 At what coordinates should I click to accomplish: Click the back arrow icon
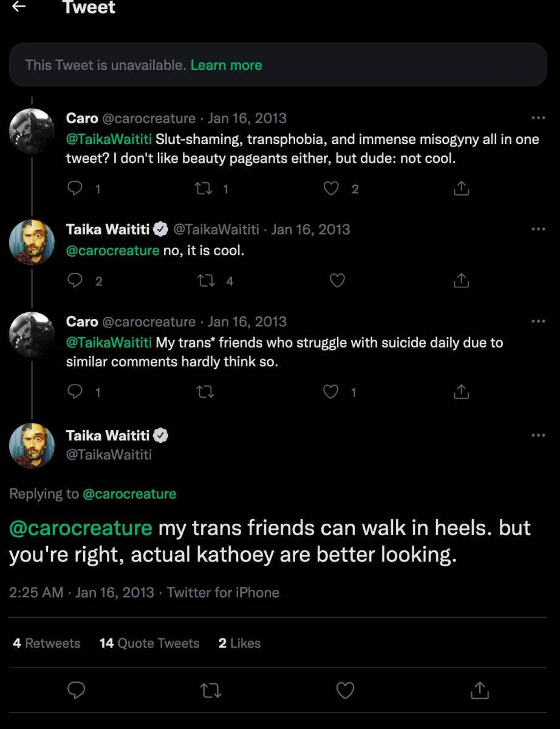[x=19, y=7]
